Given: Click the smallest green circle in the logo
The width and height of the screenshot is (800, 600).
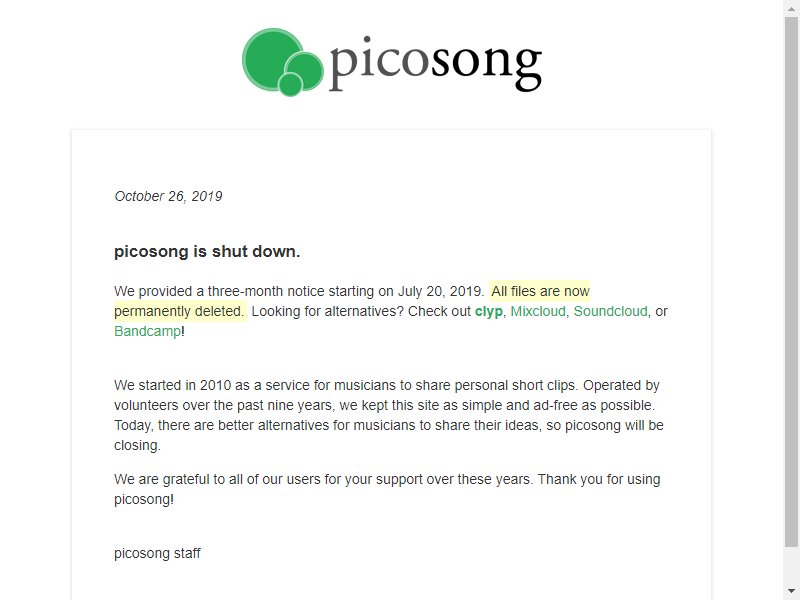Looking at the screenshot, I should [290, 84].
